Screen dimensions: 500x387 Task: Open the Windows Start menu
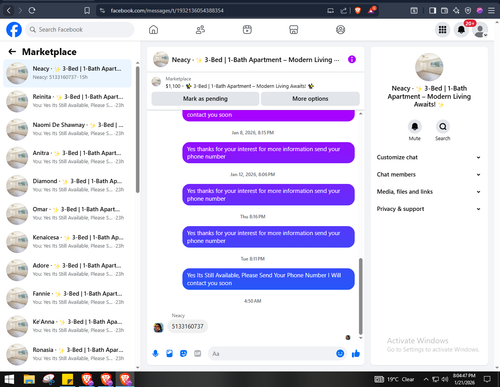tap(9, 379)
